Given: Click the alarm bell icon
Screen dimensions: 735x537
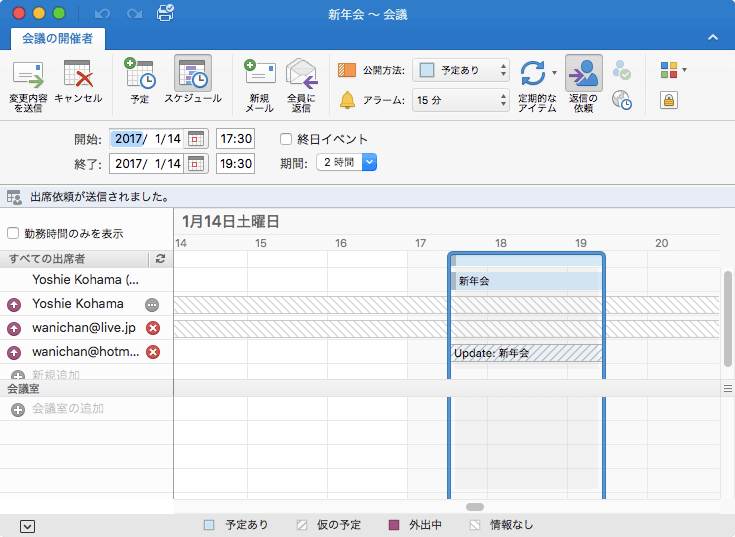Looking at the screenshot, I should coord(347,100).
